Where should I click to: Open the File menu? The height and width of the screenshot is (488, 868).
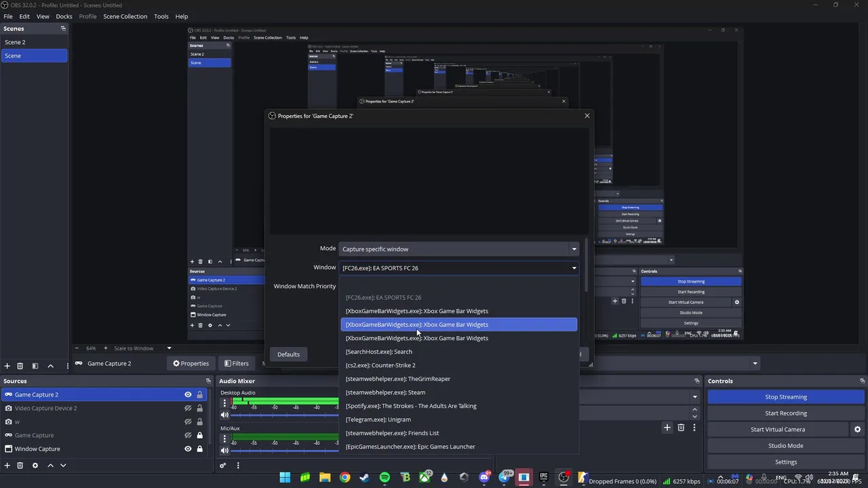[x=8, y=16]
